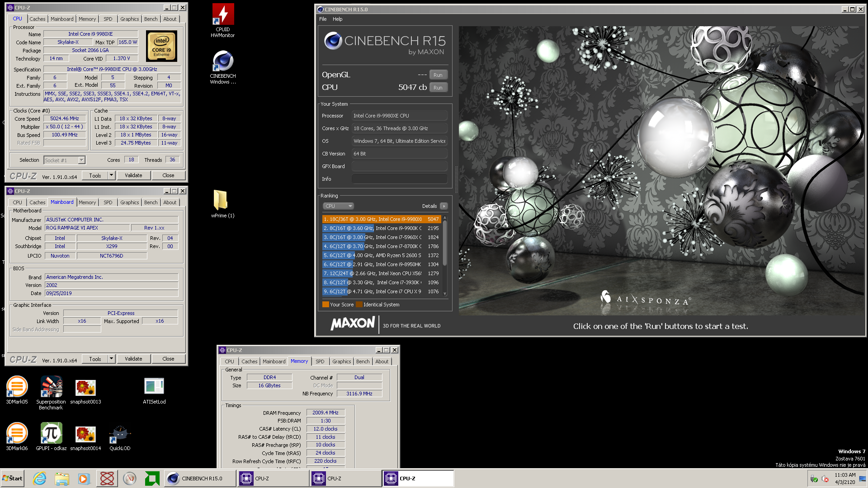Viewport: 868px width, 488px height.
Task: Click the ranking list scroll-down arrow
Action: click(x=445, y=294)
